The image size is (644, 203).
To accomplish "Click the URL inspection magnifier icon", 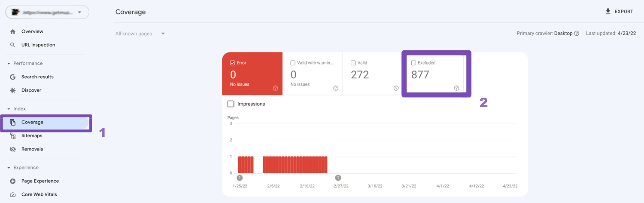I will (x=13, y=45).
